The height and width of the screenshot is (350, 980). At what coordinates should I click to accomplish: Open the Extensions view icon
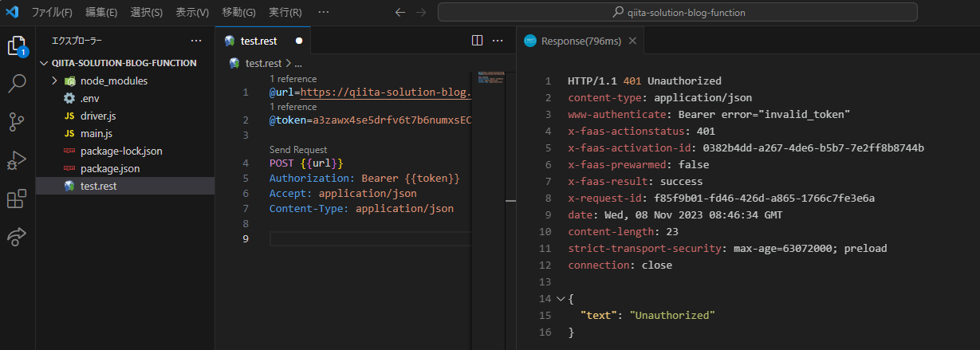pos(17,199)
